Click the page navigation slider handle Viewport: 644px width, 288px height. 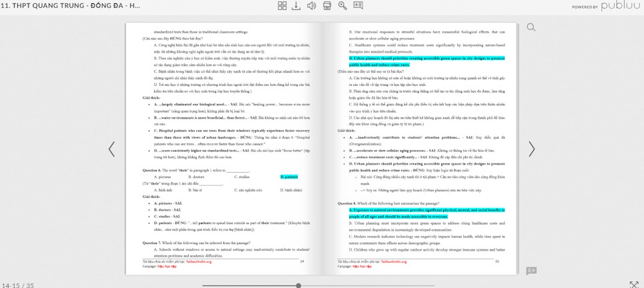pyautogui.click(x=298, y=285)
